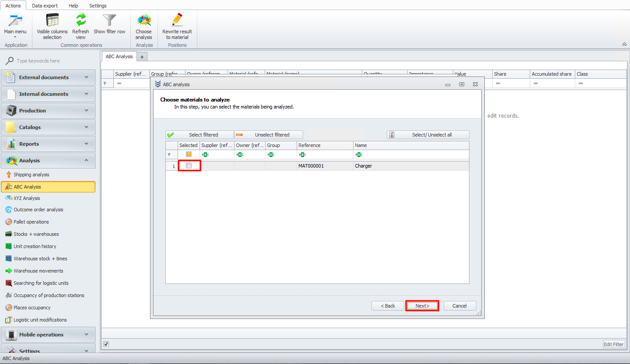Expand the Internal documents section
This screenshot has width=630, height=364.
point(48,94)
